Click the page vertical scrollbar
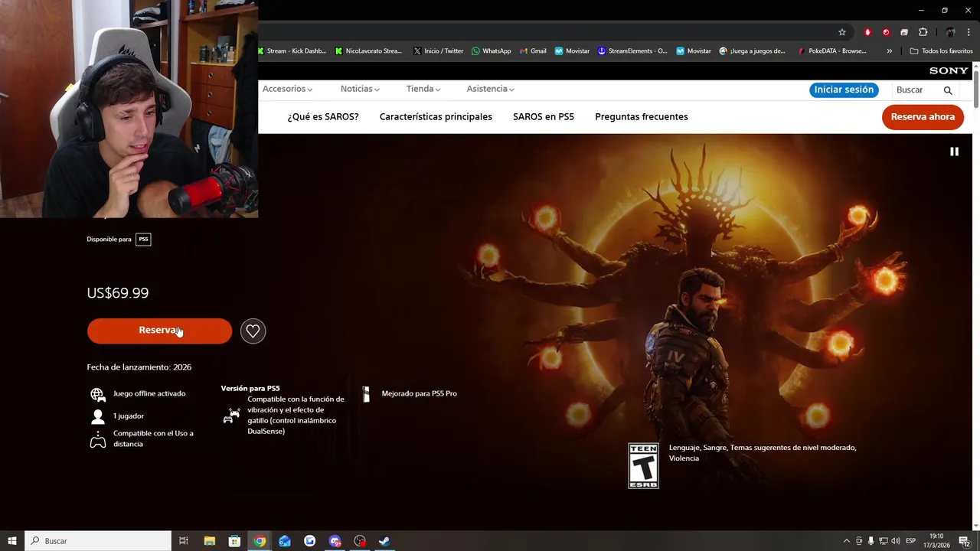Screen dimensions: 980x551 (x=975, y=88)
